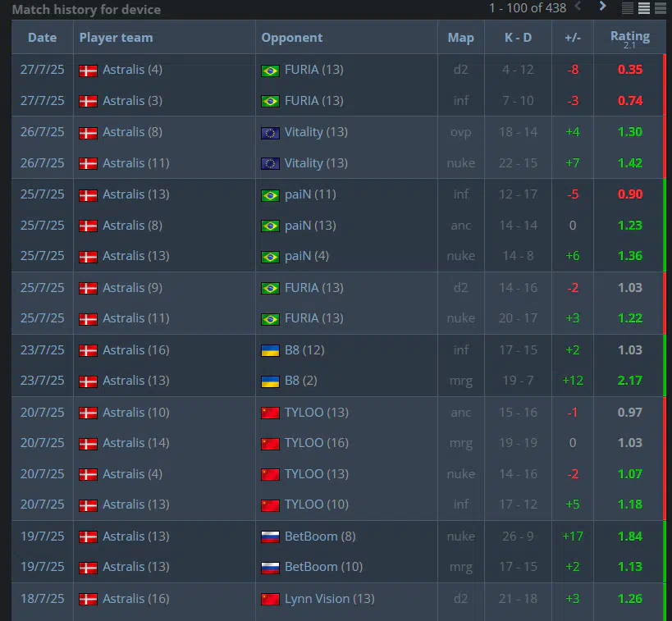Click Ukraine flag beside B8 (2)
This screenshot has width=672, height=621.
pyautogui.click(x=270, y=381)
